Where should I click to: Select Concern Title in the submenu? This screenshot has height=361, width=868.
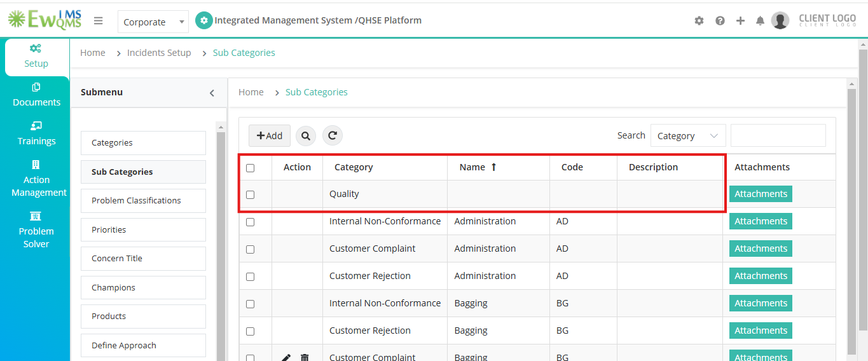(143, 259)
